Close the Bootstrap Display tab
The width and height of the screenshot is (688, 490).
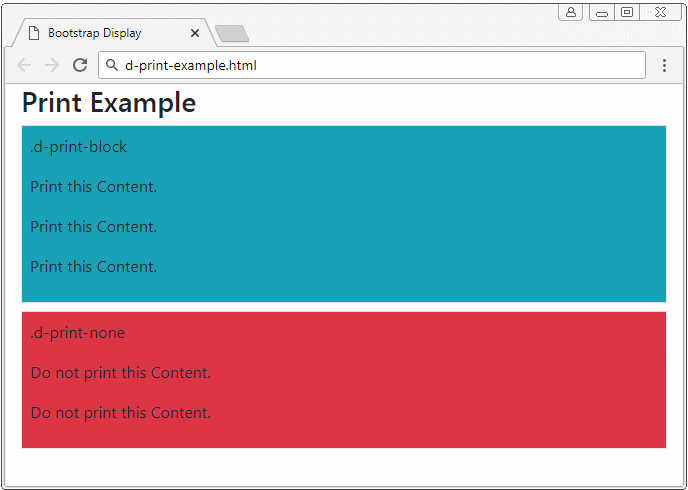coord(195,33)
